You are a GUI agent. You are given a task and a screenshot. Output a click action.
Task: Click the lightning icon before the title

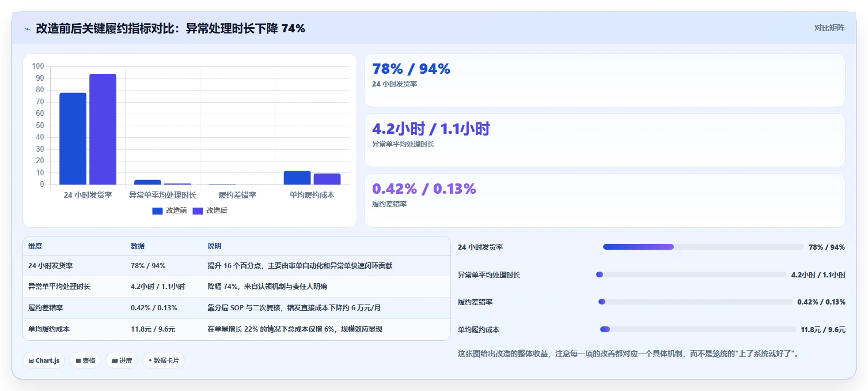tap(27, 29)
